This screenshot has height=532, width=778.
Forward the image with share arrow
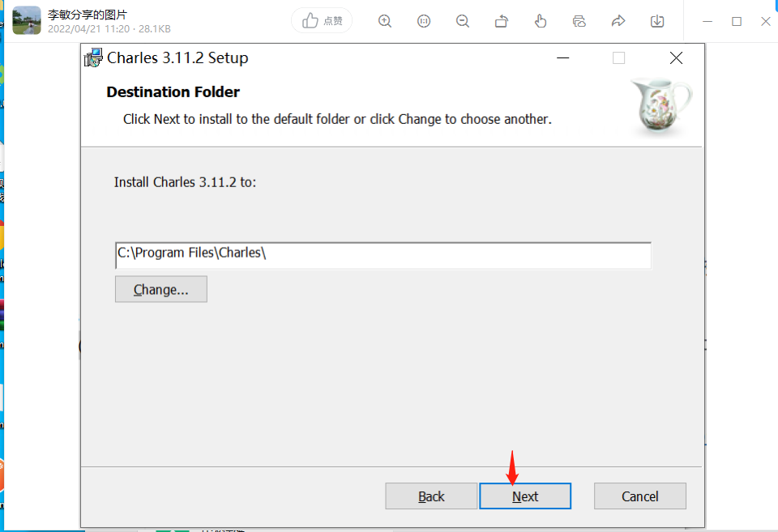coord(618,21)
